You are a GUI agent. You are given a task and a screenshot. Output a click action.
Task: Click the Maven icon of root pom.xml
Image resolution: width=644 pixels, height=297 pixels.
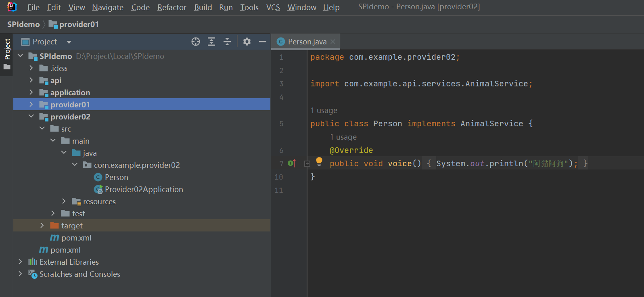click(44, 250)
